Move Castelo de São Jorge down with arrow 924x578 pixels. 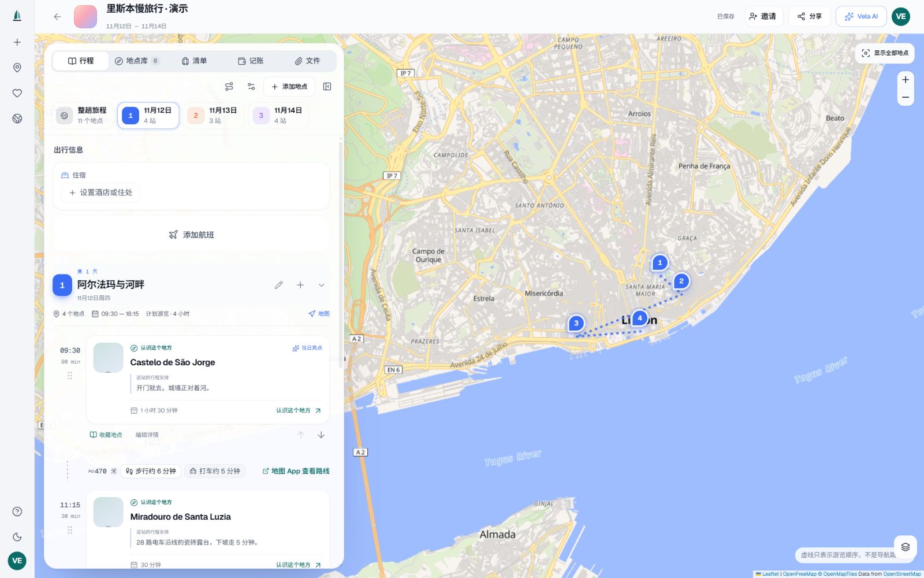click(x=321, y=435)
